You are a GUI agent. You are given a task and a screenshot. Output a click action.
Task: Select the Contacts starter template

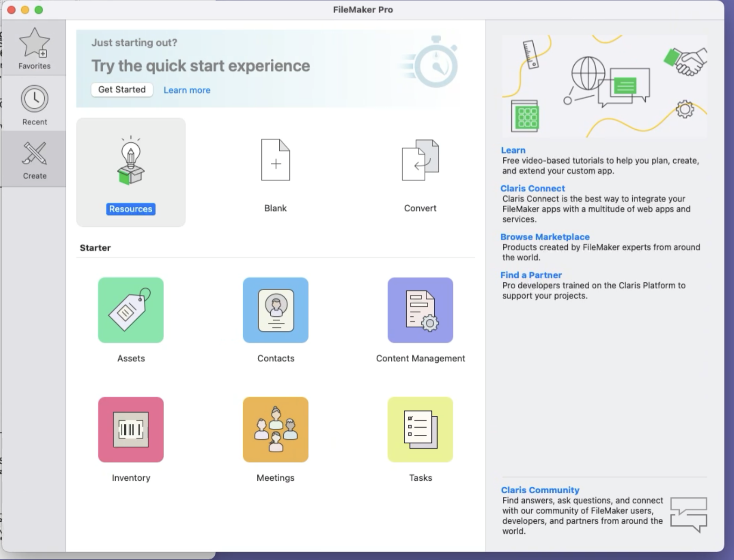click(275, 310)
